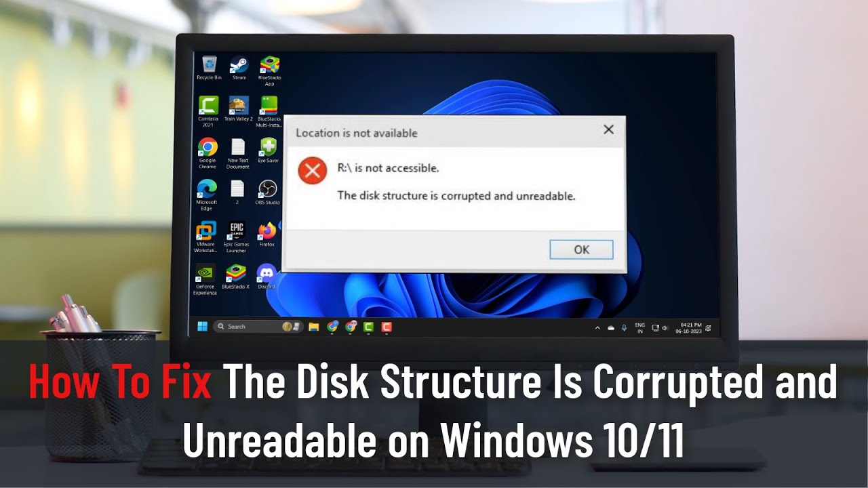
Task: Select the Eye Saver desktop shortcut
Action: (x=268, y=151)
